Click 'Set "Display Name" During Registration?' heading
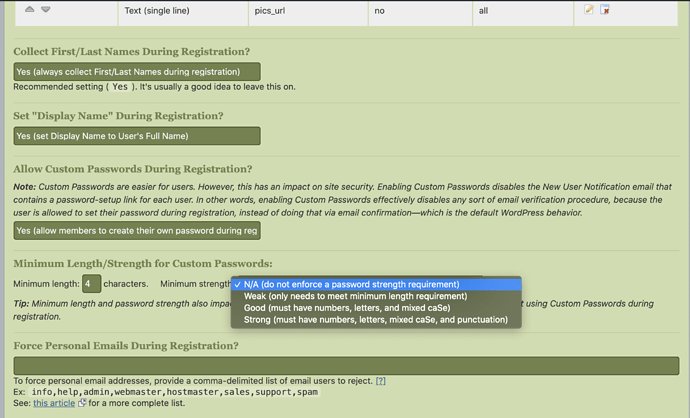Screen dimensions: 690x418 (118, 116)
